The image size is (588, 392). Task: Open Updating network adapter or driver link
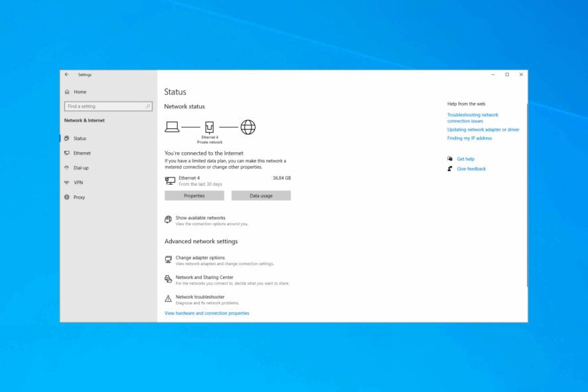pos(483,130)
